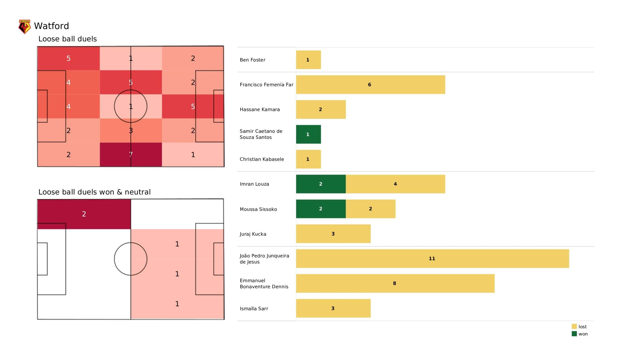Click the Ismaïla Sarr player name
The height and width of the screenshot is (364, 620).
[254, 308]
